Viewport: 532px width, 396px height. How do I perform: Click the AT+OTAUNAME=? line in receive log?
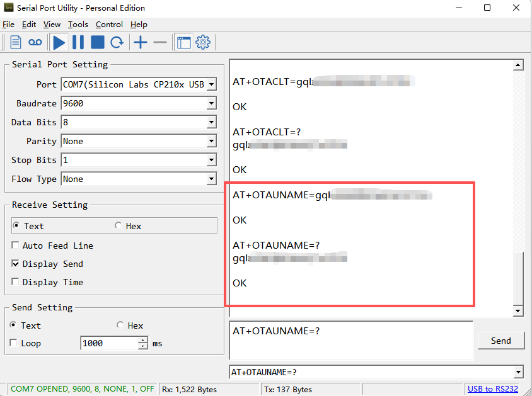tap(276, 245)
